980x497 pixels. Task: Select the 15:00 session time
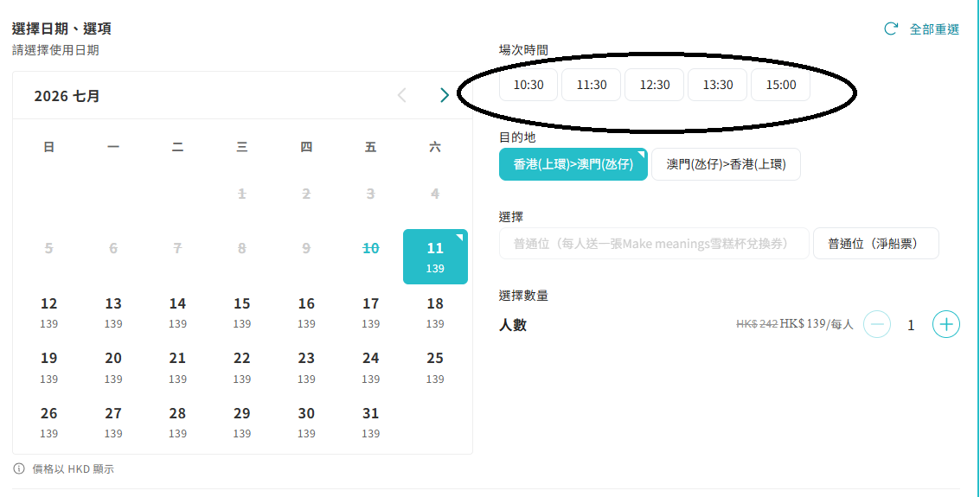[x=780, y=85]
